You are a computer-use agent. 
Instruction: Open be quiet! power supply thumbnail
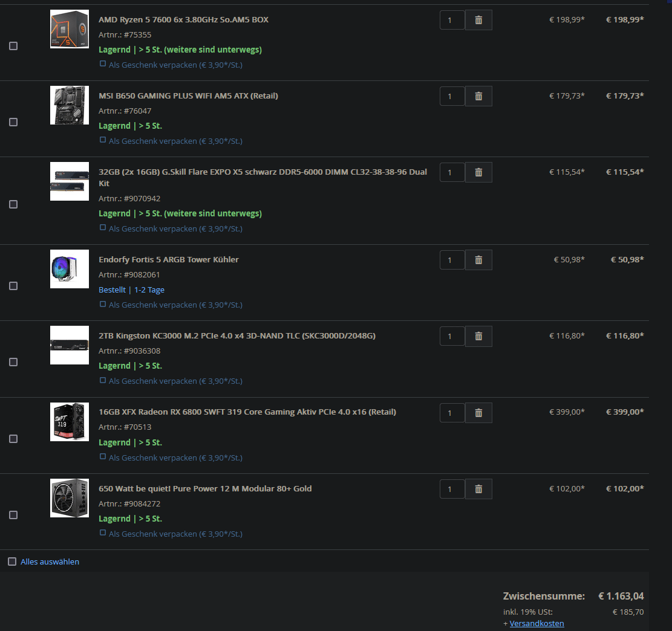[70, 498]
